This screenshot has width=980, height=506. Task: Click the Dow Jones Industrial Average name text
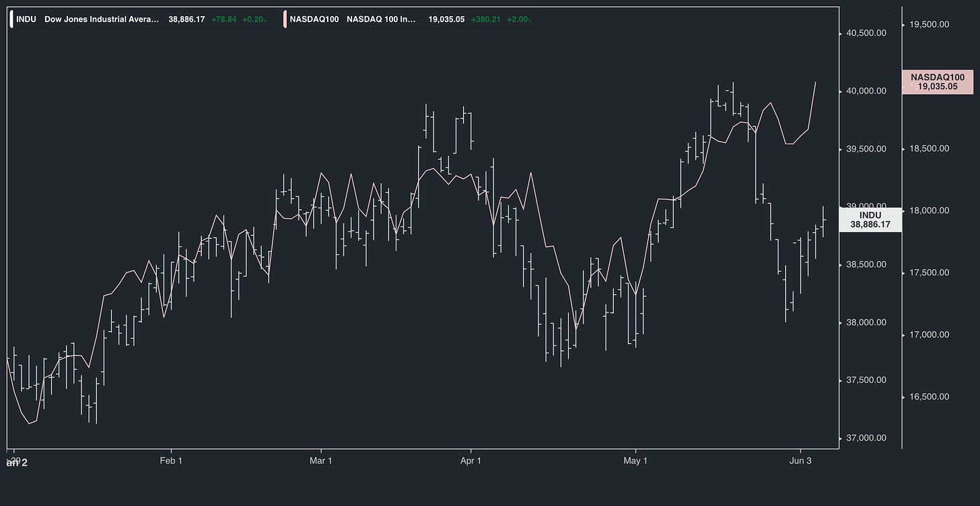(102, 20)
